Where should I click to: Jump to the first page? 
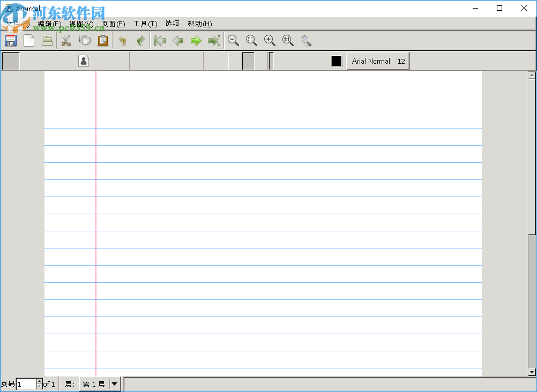point(160,40)
